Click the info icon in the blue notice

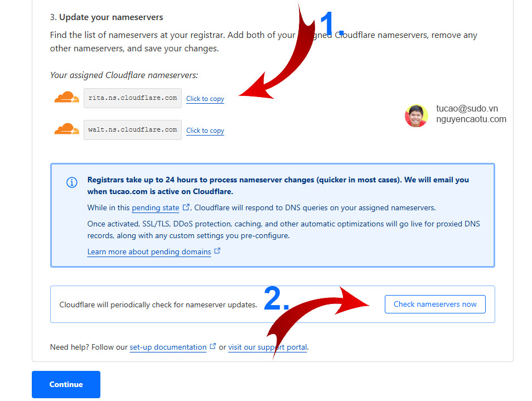click(72, 182)
